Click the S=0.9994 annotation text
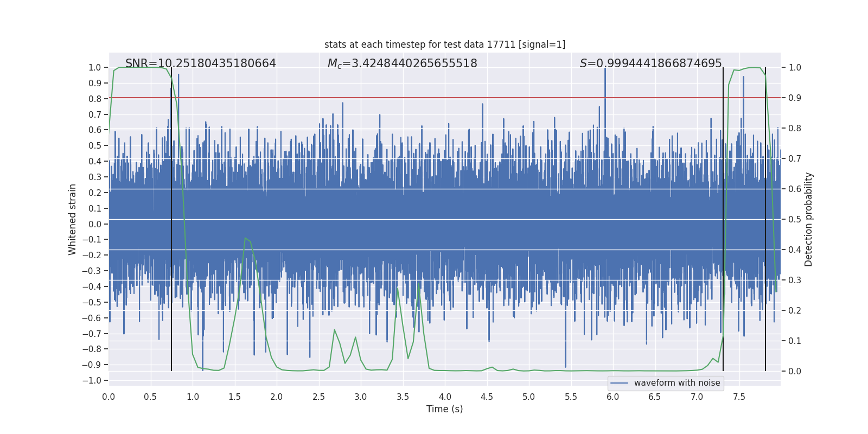 tap(650, 63)
